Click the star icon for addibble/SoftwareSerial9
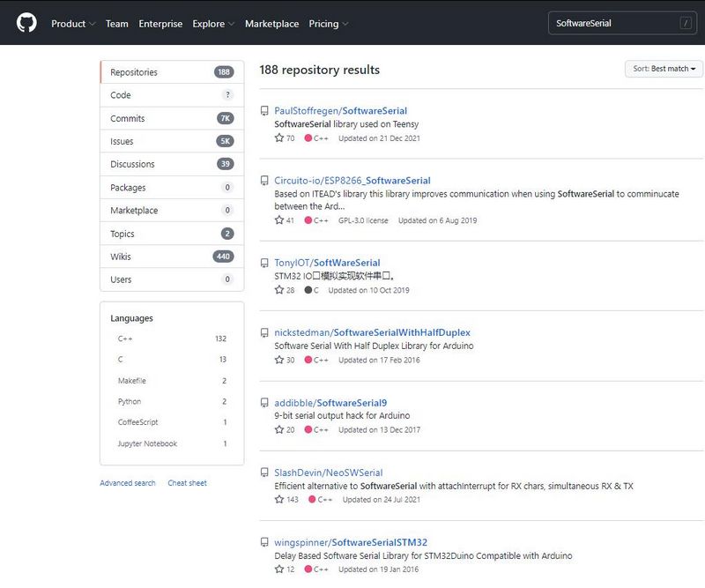705x588 pixels. [279, 429]
